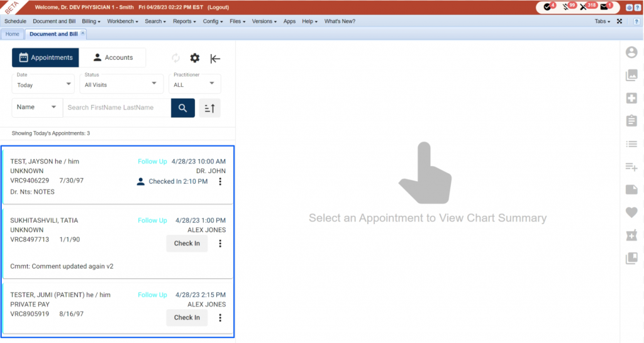Open the patient profile sidebar icon
The width and height of the screenshot is (644, 343).
(631, 52)
